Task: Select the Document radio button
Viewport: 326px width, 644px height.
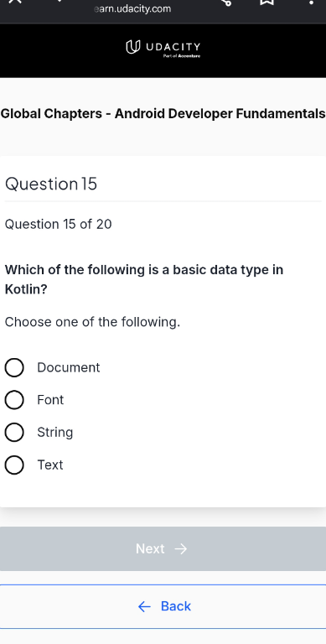Action: tap(14, 367)
